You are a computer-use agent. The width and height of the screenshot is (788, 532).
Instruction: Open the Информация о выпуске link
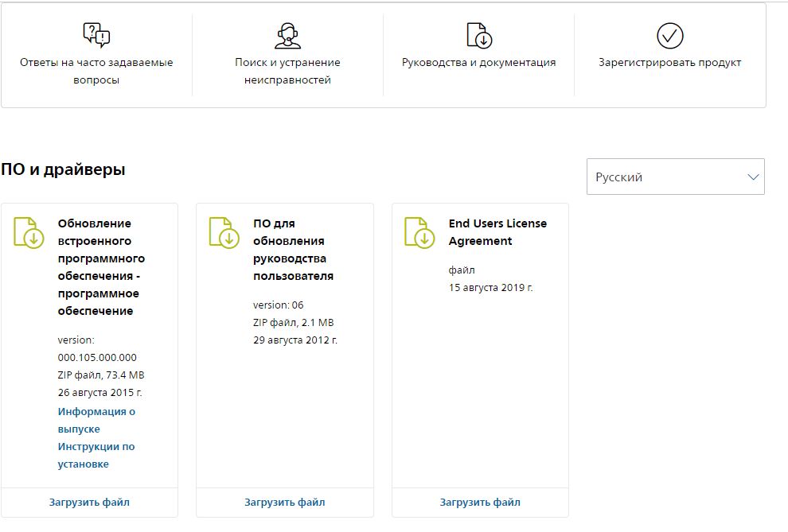pos(96,420)
